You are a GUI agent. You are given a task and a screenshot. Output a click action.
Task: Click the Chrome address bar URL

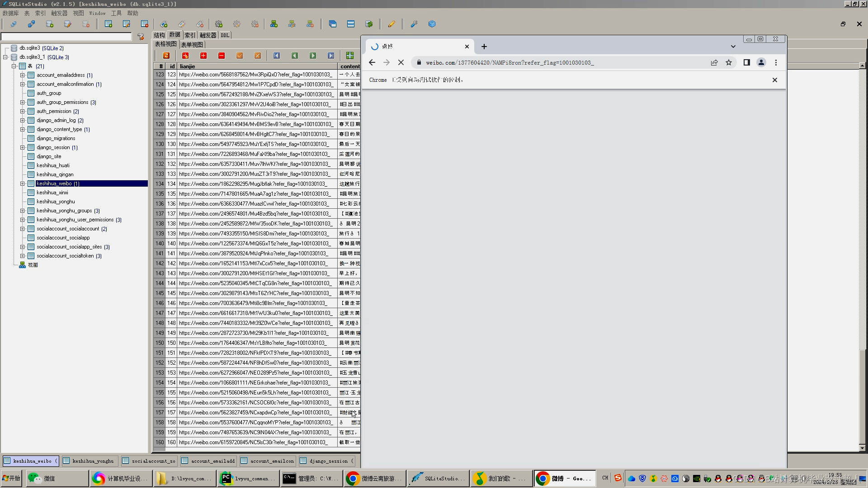510,62
